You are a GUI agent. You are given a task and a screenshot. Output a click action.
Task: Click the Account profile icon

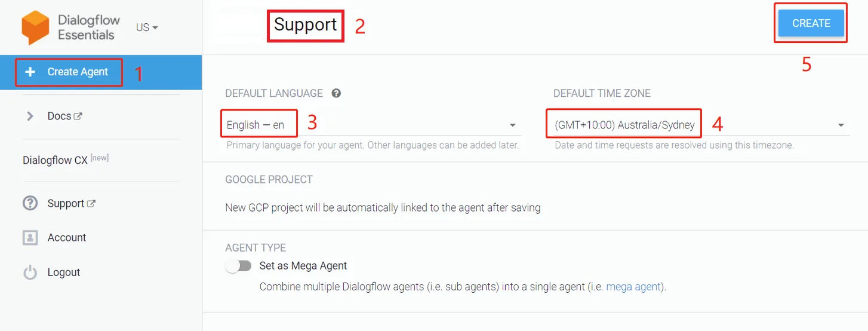pos(30,238)
